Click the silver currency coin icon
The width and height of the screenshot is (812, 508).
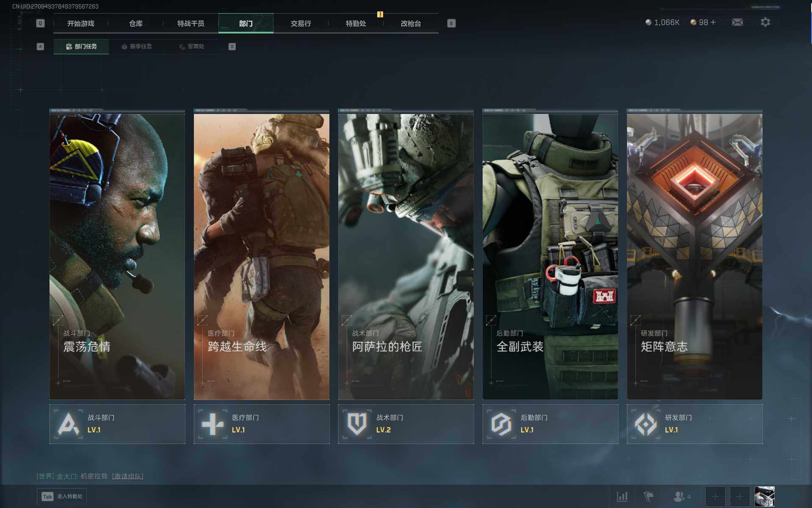click(x=648, y=22)
